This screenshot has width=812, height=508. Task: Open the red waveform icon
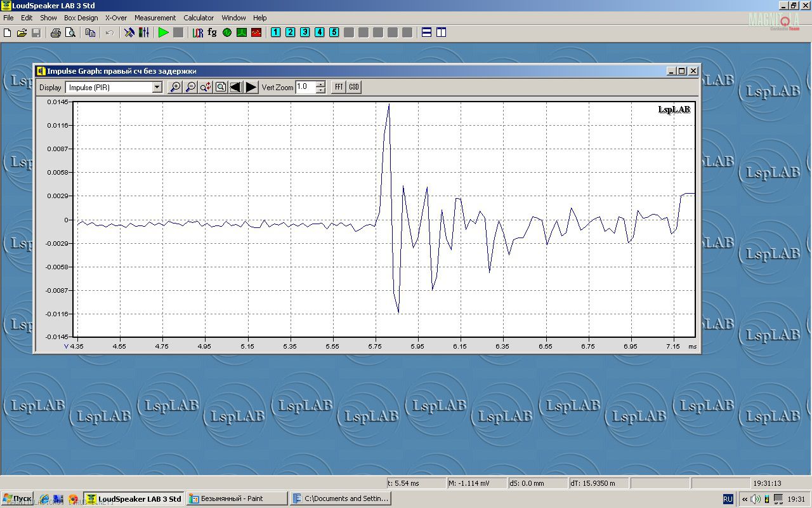click(x=256, y=32)
